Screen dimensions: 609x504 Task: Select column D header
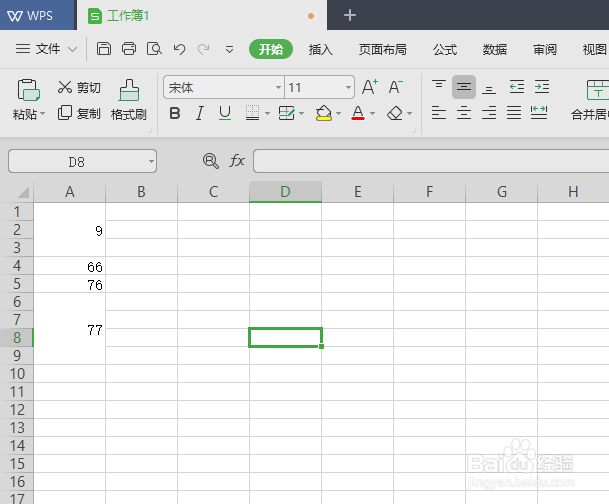click(285, 191)
